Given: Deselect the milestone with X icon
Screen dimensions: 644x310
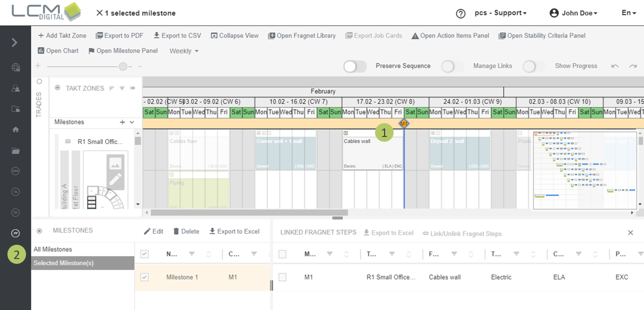Looking at the screenshot, I should pyautogui.click(x=99, y=13).
